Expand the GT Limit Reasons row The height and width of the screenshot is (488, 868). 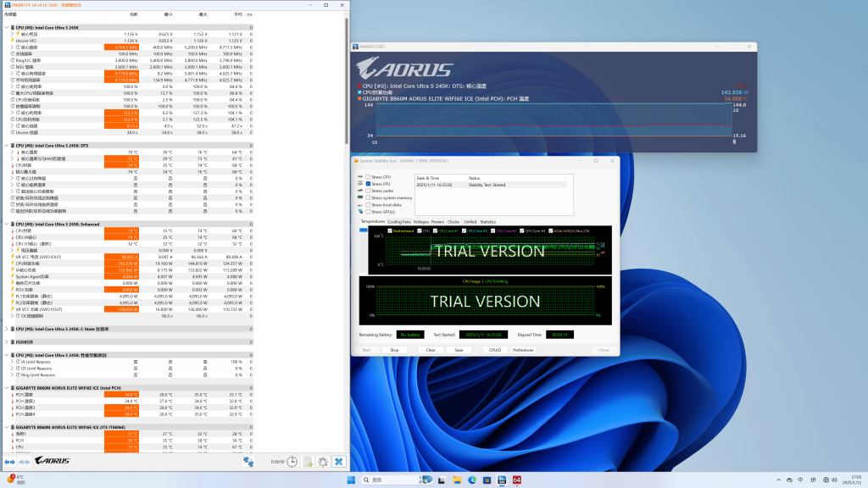coord(12,369)
